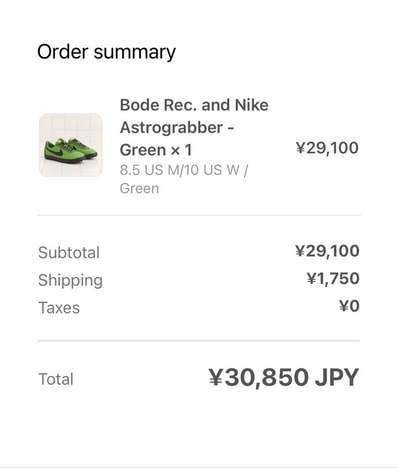Click the divider line above Total

click(x=199, y=341)
